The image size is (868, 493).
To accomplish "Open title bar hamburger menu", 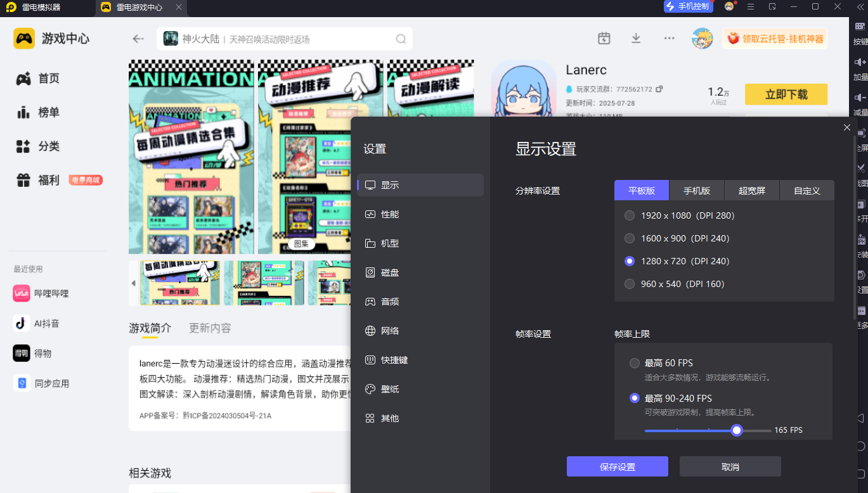I will click(x=751, y=6).
